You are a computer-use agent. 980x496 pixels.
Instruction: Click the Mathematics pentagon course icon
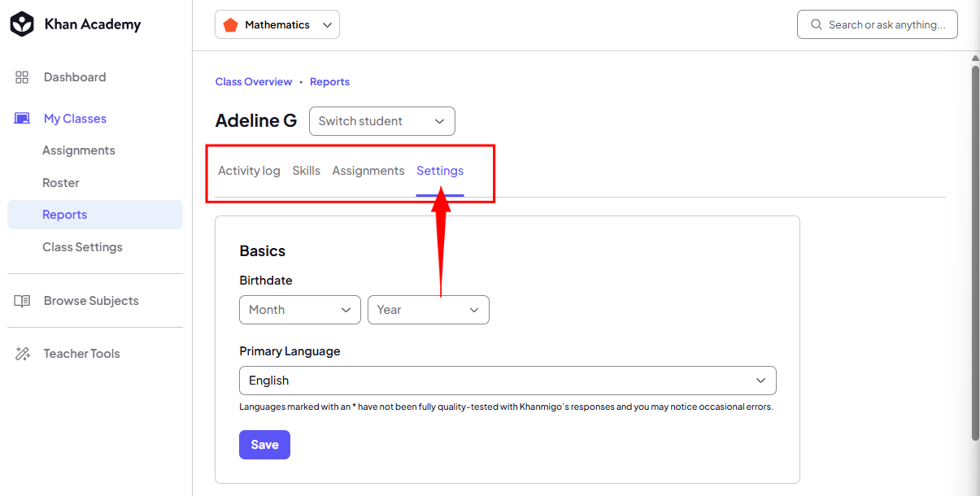230,24
